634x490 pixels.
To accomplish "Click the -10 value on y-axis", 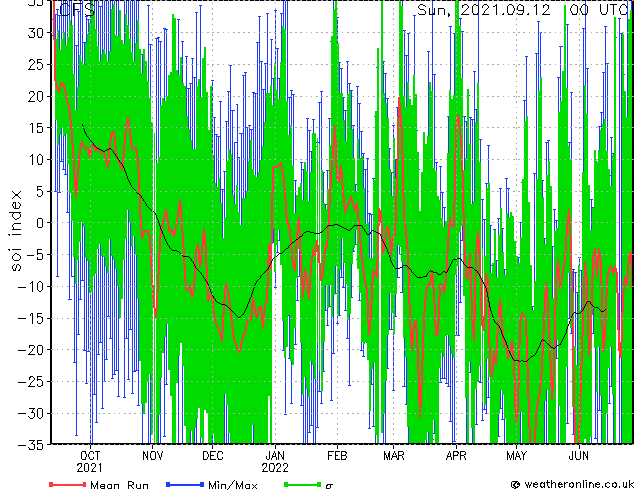I will point(31,287).
